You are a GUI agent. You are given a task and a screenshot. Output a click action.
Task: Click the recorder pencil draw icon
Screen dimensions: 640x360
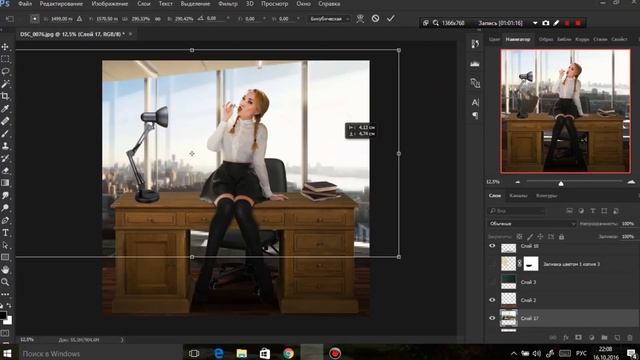click(556, 23)
